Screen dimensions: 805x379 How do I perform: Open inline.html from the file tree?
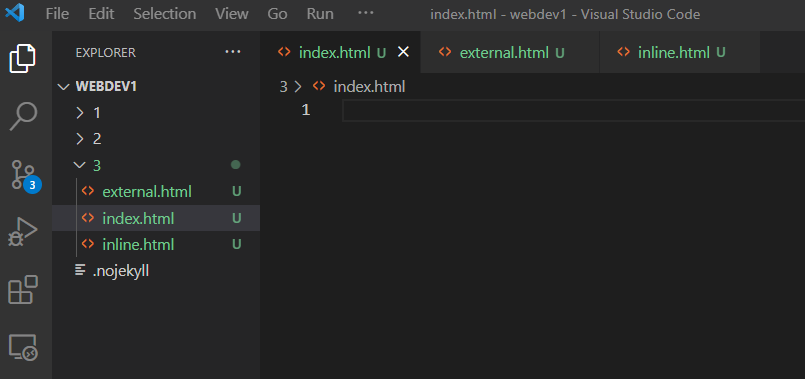(156, 244)
